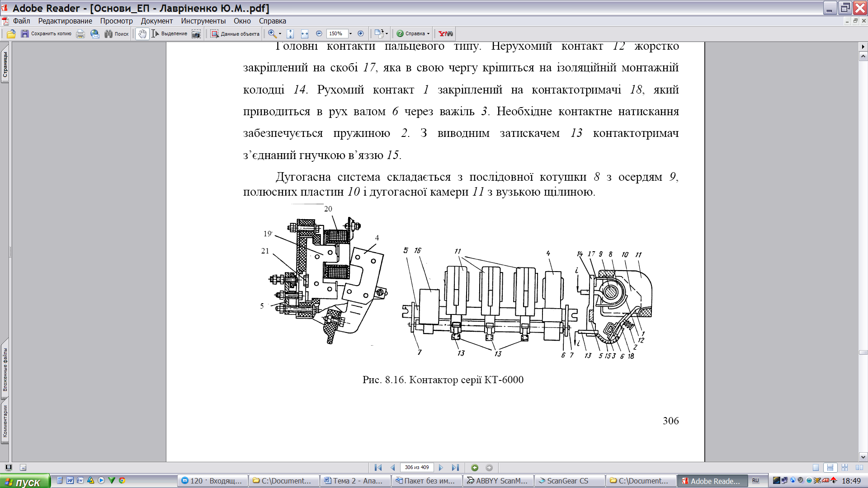Click the vertical scrollbar thumb

point(863,352)
